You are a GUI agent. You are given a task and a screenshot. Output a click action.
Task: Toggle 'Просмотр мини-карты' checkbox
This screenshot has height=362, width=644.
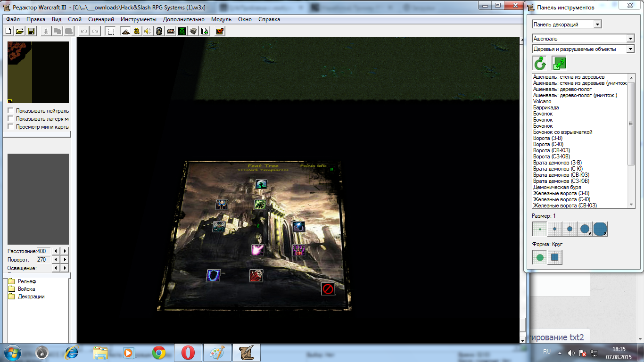[10, 127]
